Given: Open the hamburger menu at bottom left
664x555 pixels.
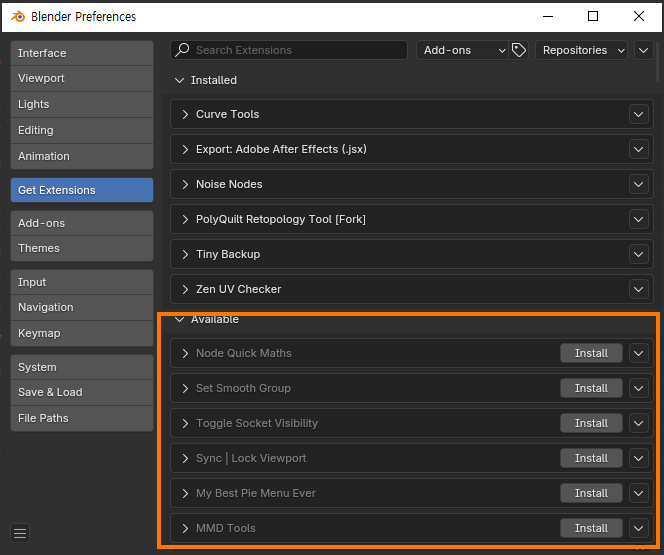Looking at the screenshot, I should 20,533.
